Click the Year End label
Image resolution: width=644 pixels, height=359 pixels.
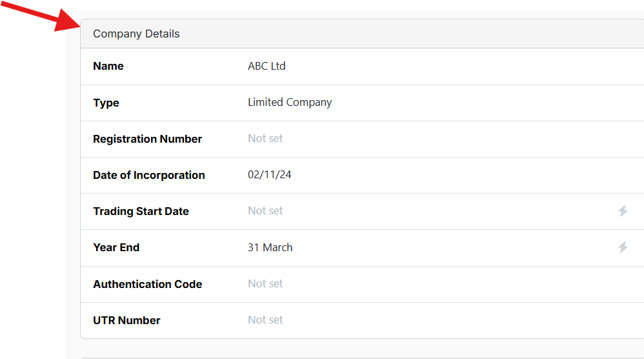[x=116, y=247]
